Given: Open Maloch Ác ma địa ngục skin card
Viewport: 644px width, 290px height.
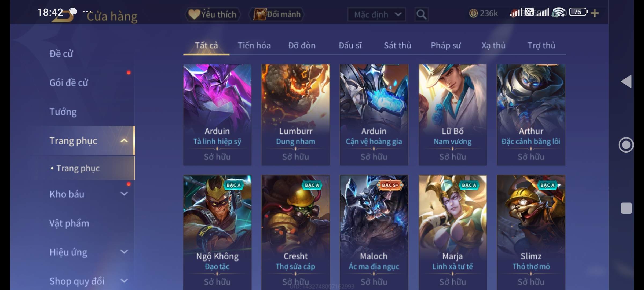Looking at the screenshot, I should 374,233.
